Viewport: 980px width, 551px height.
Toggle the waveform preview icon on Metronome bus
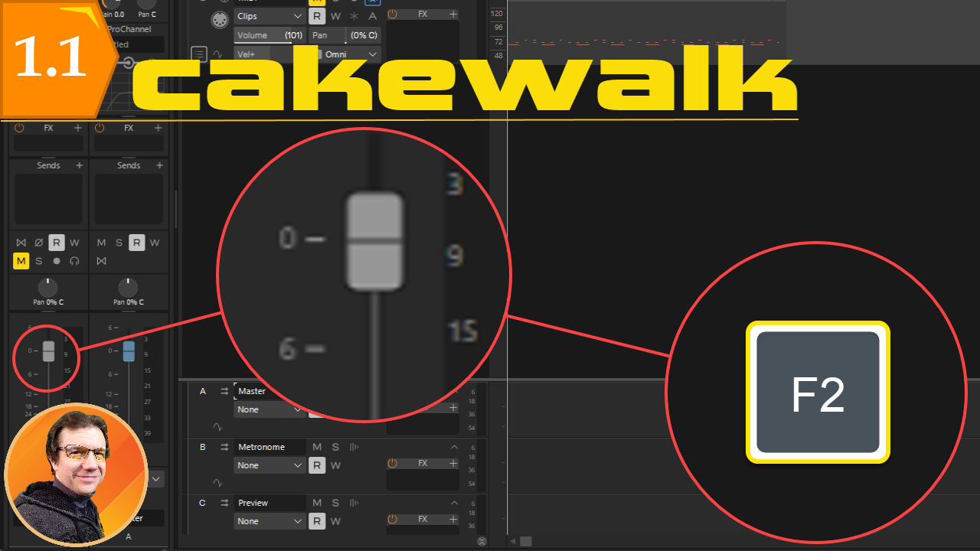[354, 447]
